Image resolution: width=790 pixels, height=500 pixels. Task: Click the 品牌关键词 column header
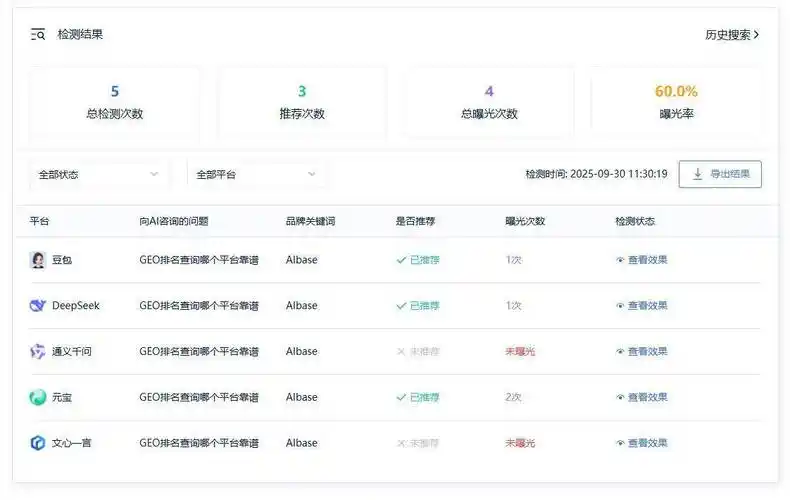[x=310, y=221]
